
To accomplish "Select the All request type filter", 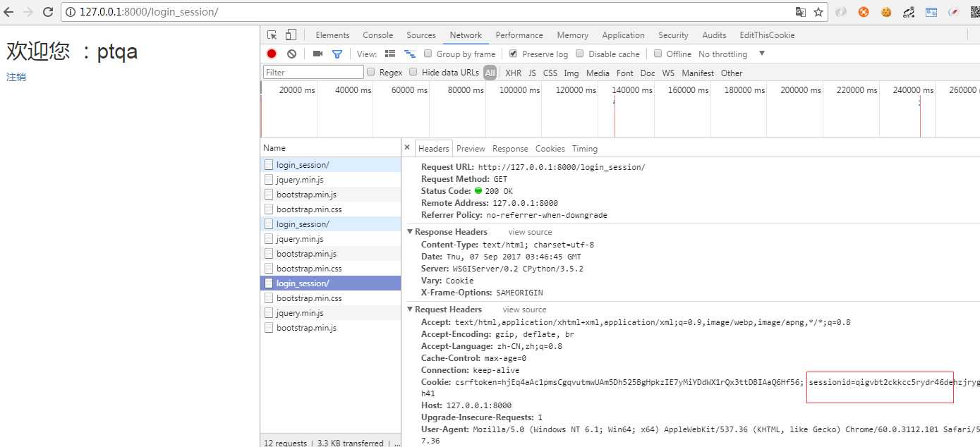I will (490, 73).
